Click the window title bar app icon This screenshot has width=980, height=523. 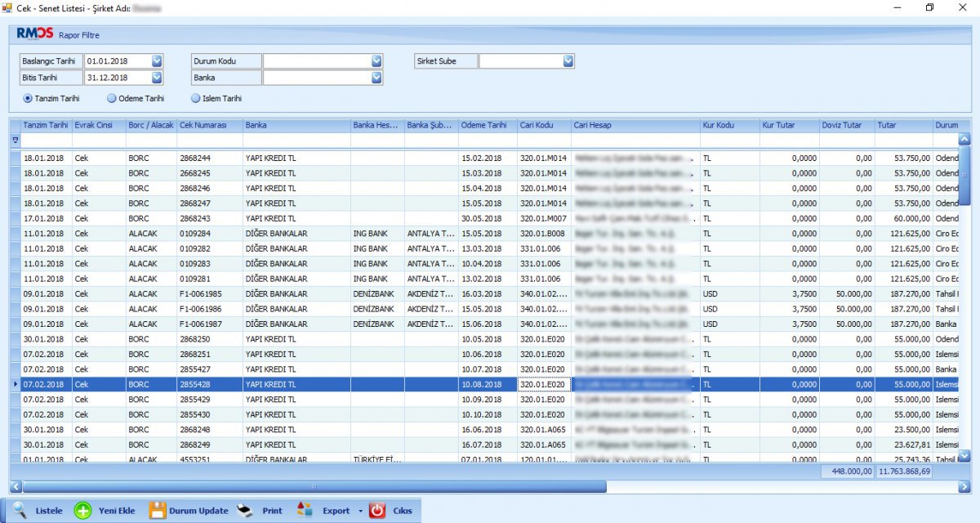tap(8, 7)
